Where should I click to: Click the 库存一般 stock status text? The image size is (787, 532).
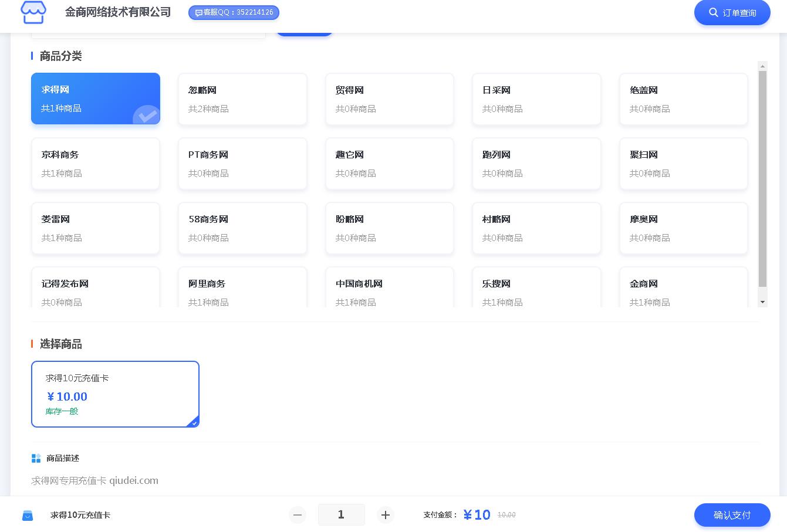[x=62, y=411]
